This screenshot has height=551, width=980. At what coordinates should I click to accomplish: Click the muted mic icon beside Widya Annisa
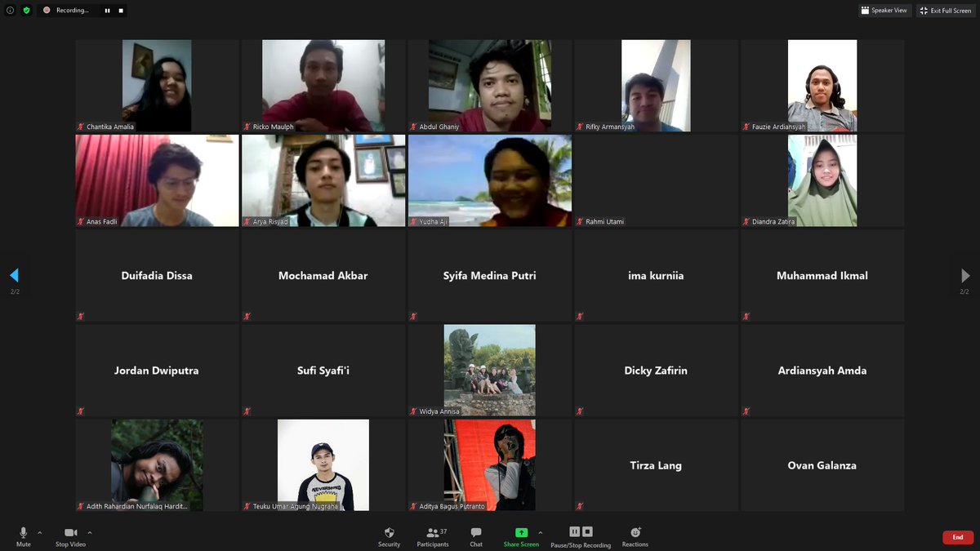(x=414, y=411)
